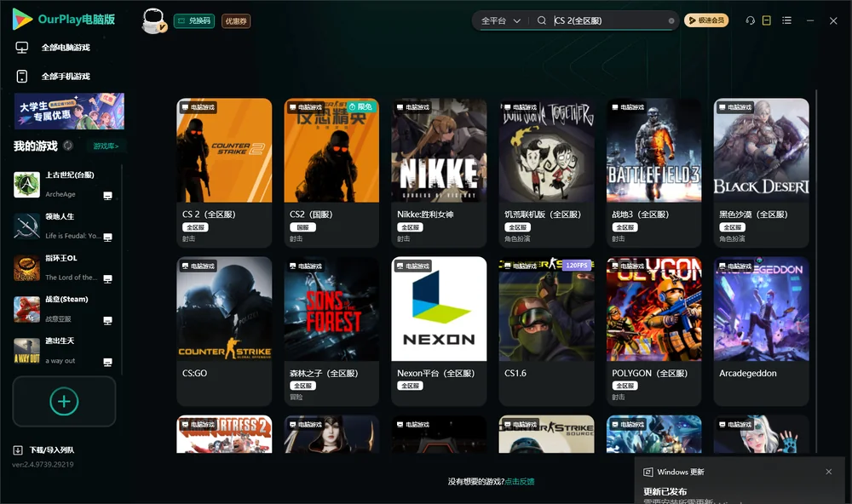Image resolution: width=852 pixels, height=504 pixels.
Task: Click the 120FPS badge on CS1.6
Action: coord(577,265)
